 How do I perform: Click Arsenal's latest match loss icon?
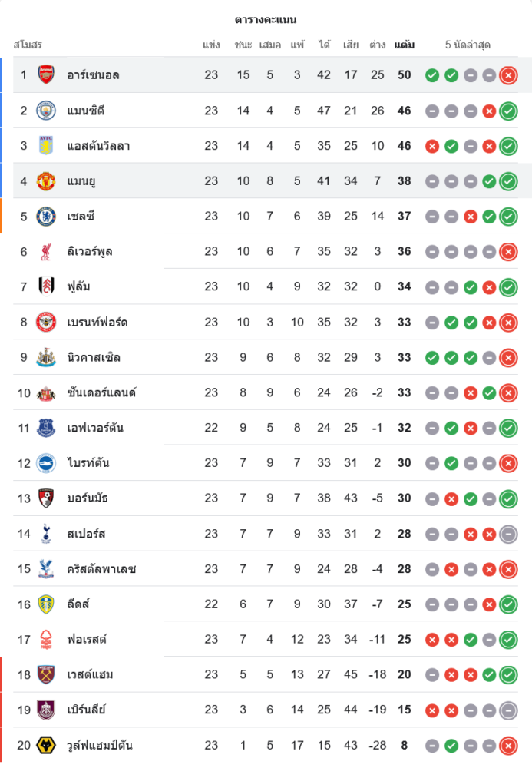pyautogui.click(x=507, y=75)
